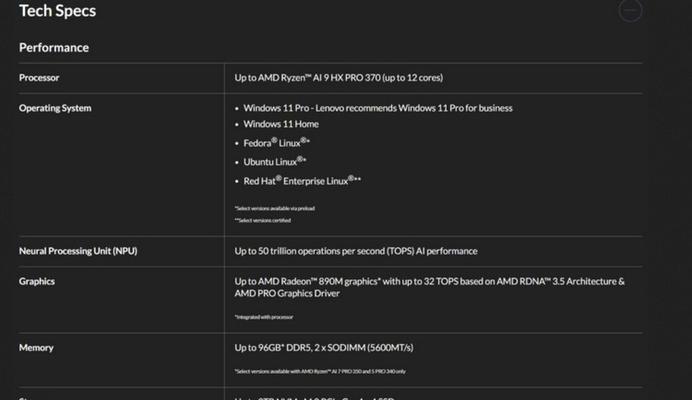Select the Memory row label

pyautogui.click(x=36, y=347)
